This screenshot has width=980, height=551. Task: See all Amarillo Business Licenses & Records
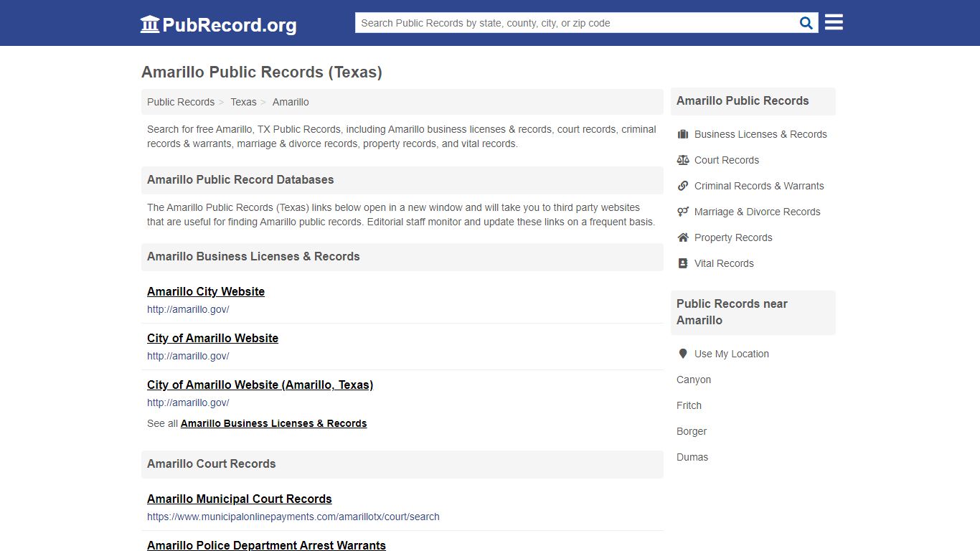273,423
